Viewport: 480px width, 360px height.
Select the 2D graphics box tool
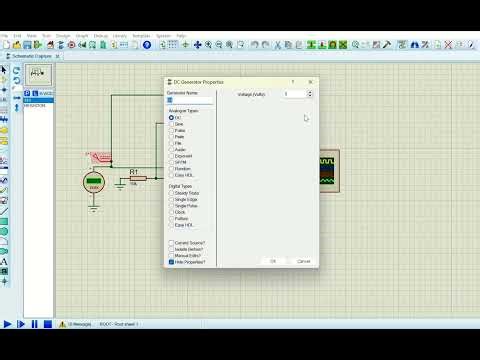[4, 221]
